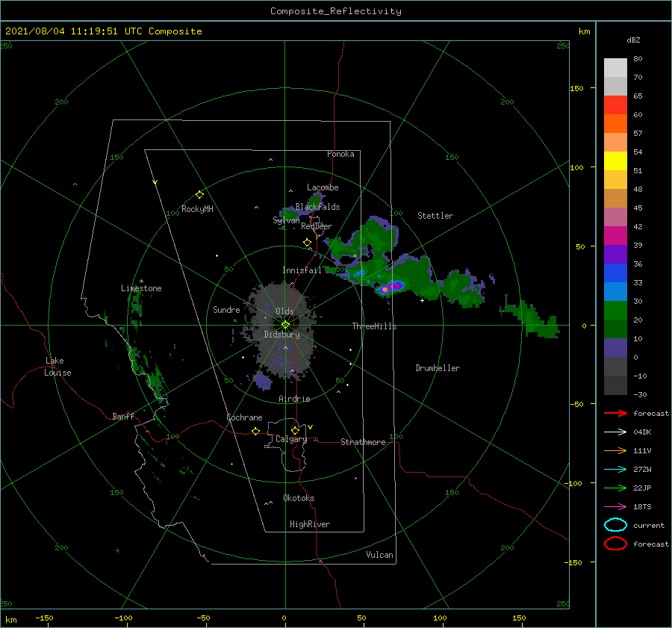672x628 pixels.
Task: Click the Drumheller label
Action: (x=438, y=368)
